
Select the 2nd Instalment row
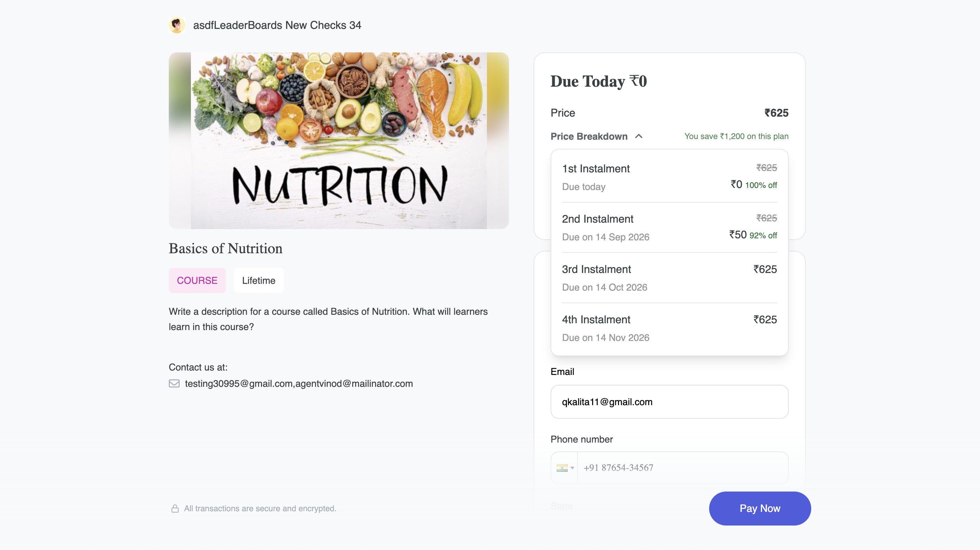click(x=669, y=228)
